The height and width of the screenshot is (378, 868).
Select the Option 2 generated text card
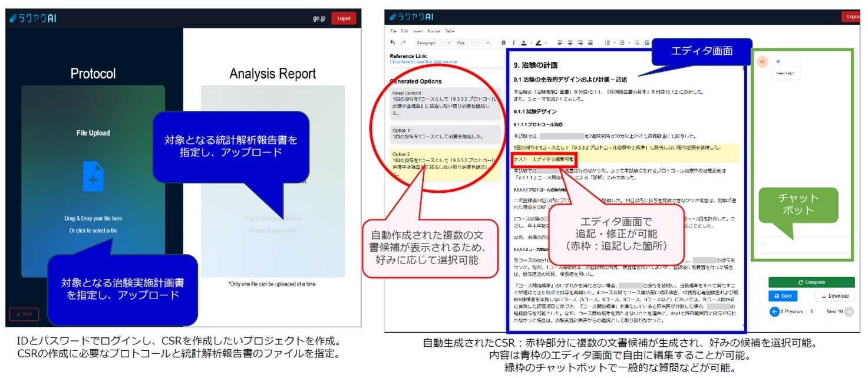click(x=445, y=165)
